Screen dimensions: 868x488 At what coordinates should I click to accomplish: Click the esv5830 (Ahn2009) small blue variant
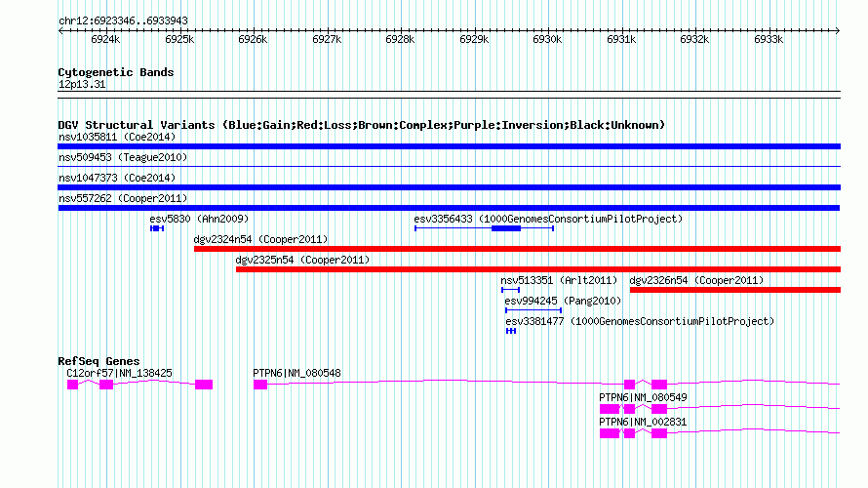click(157, 228)
